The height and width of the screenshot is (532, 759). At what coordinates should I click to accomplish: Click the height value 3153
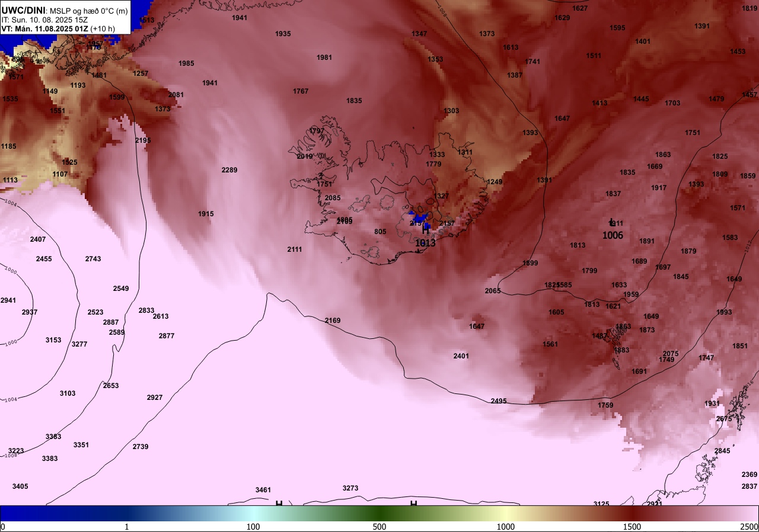(x=53, y=340)
